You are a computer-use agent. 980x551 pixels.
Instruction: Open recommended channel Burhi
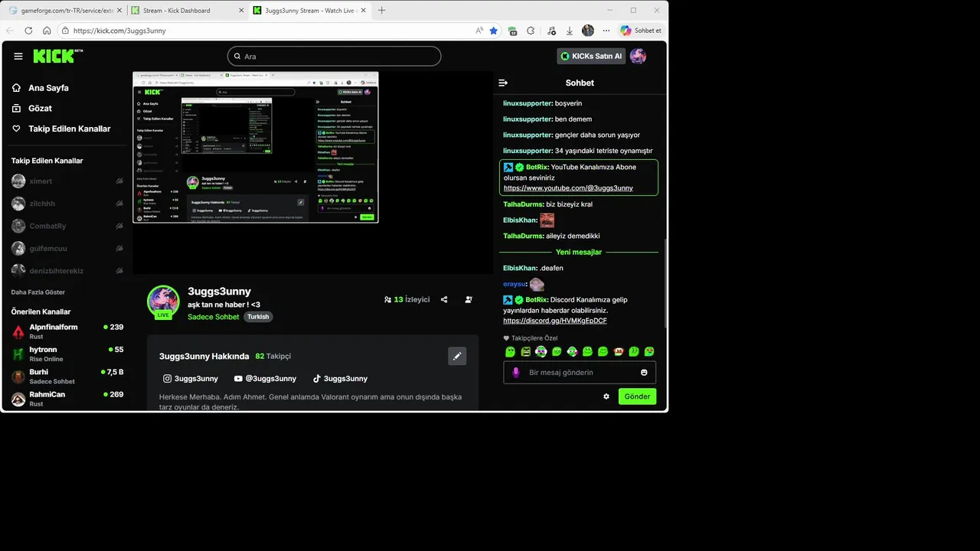tap(67, 376)
